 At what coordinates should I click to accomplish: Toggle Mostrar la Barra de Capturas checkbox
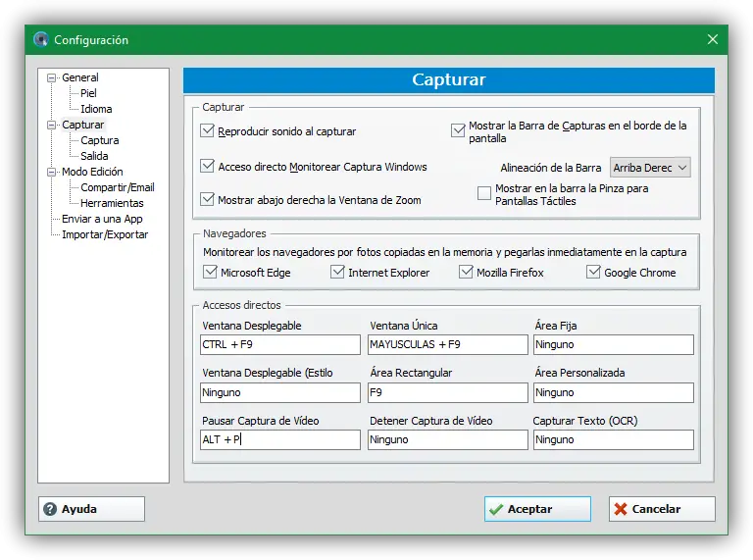coord(458,130)
